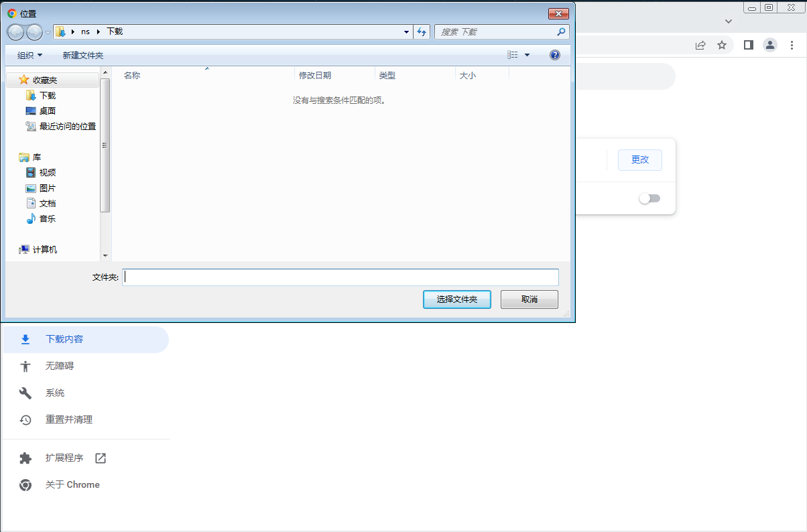Screen dimensions: 807x532
Task: Click the 下载 segment in the address bar
Action: (x=115, y=31)
